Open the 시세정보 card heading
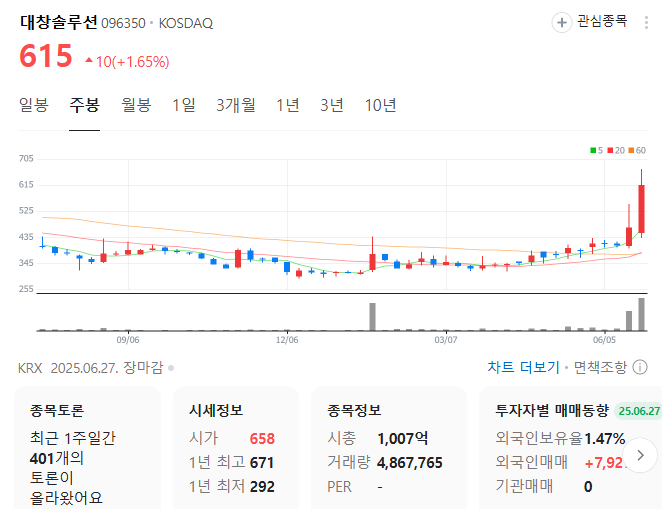 [x=216, y=410]
